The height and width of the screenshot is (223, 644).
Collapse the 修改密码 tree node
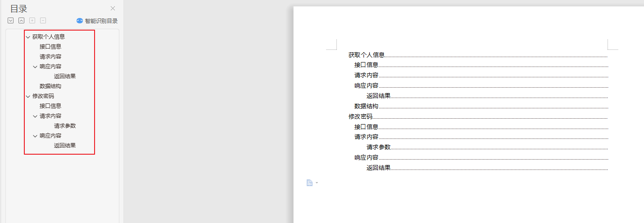pyautogui.click(x=28, y=96)
